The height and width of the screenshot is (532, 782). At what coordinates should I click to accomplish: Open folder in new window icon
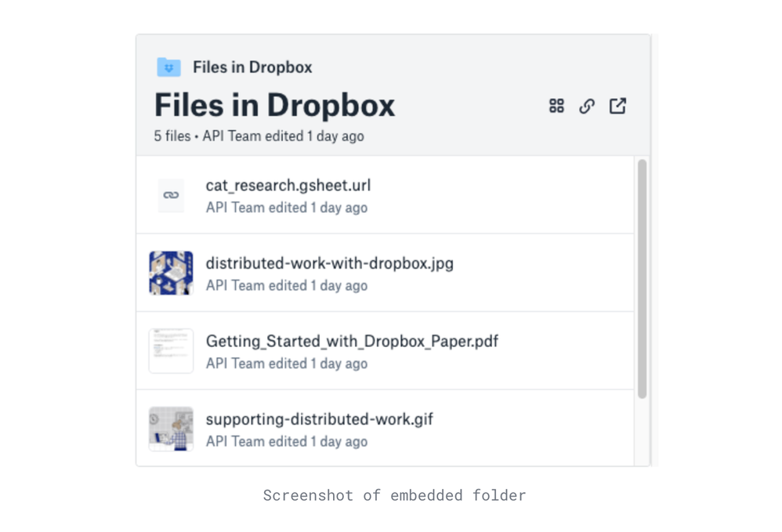coord(617,106)
